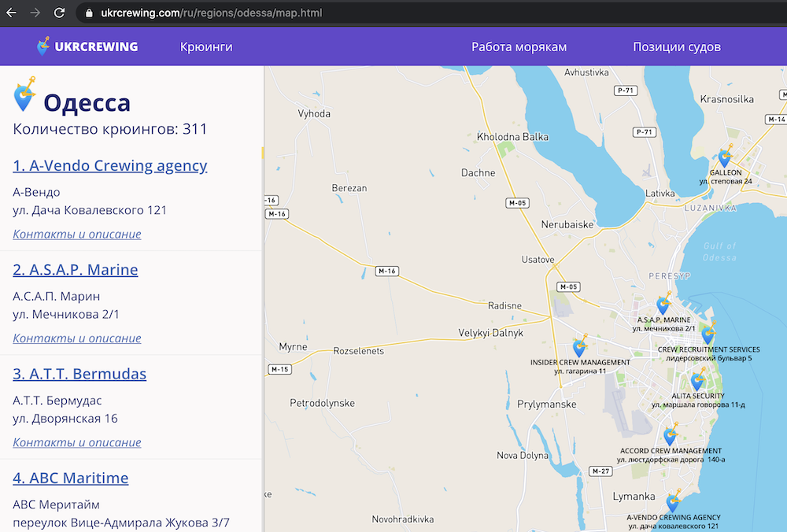Image resolution: width=787 pixels, height=532 pixels.
Task: Click the Vyhoda label on map
Action: [314, 114]
